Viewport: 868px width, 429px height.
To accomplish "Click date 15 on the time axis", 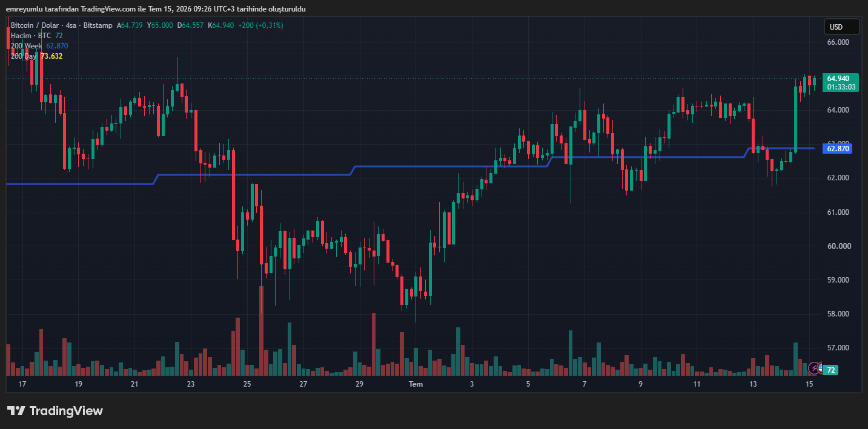I will point(809,384).
